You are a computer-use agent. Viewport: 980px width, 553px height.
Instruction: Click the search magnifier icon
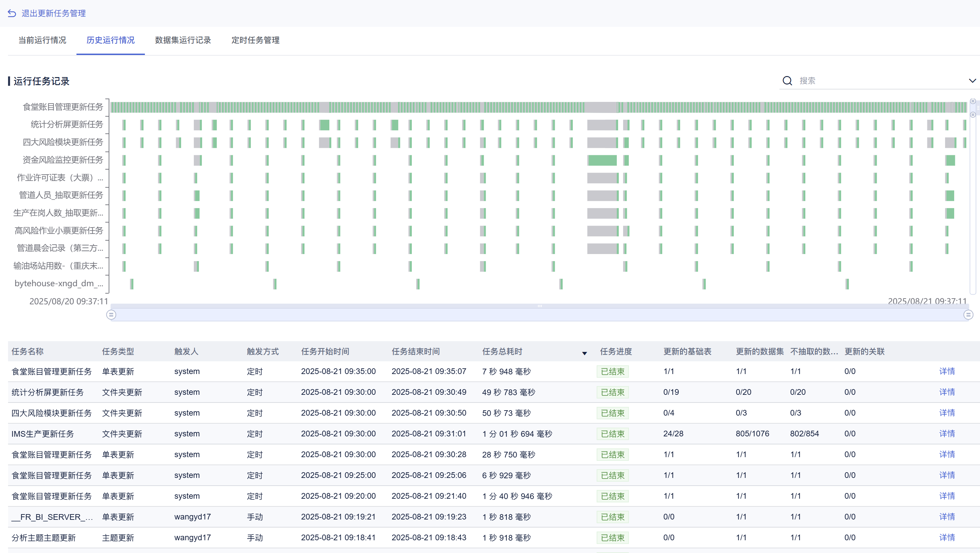pos(787,80)
